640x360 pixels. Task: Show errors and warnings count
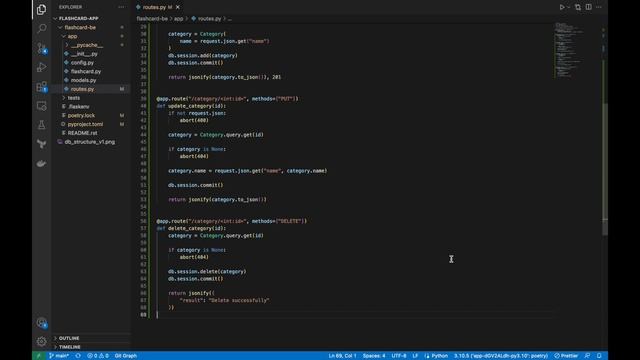point(98,356)
